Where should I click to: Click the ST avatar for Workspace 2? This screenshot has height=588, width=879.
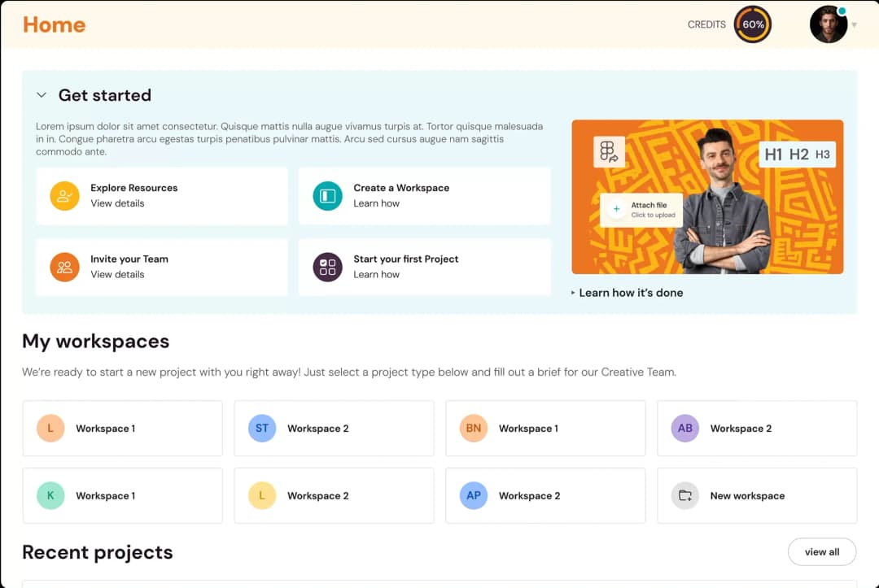tap(262, 428)
